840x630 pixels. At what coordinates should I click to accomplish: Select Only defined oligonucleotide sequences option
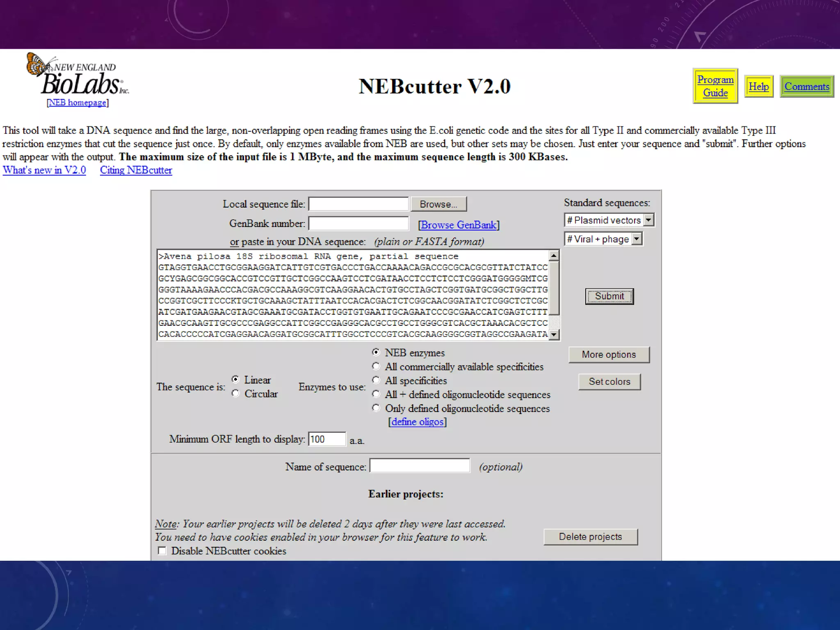tap(376, 408)
